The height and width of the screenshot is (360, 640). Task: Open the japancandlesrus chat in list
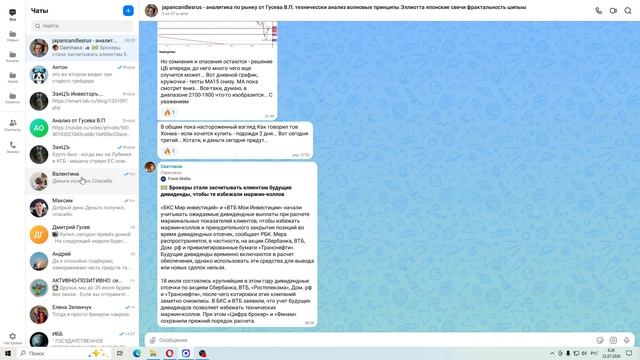click(x=82, y=48)
